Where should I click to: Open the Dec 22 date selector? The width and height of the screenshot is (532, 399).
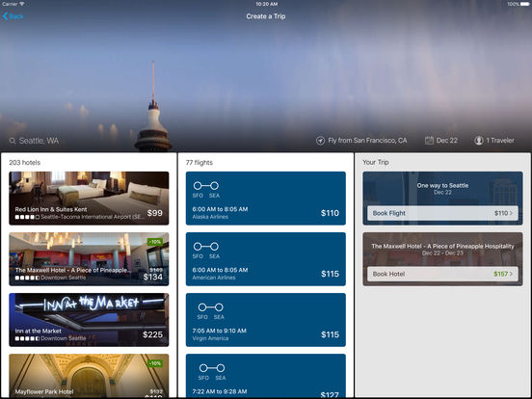pos(441,141)
